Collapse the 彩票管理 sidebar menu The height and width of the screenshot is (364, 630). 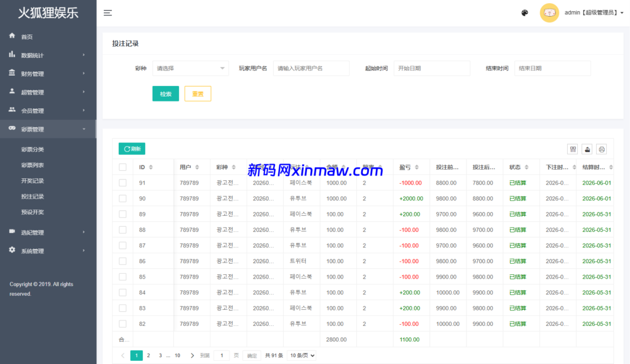[48, 129]
